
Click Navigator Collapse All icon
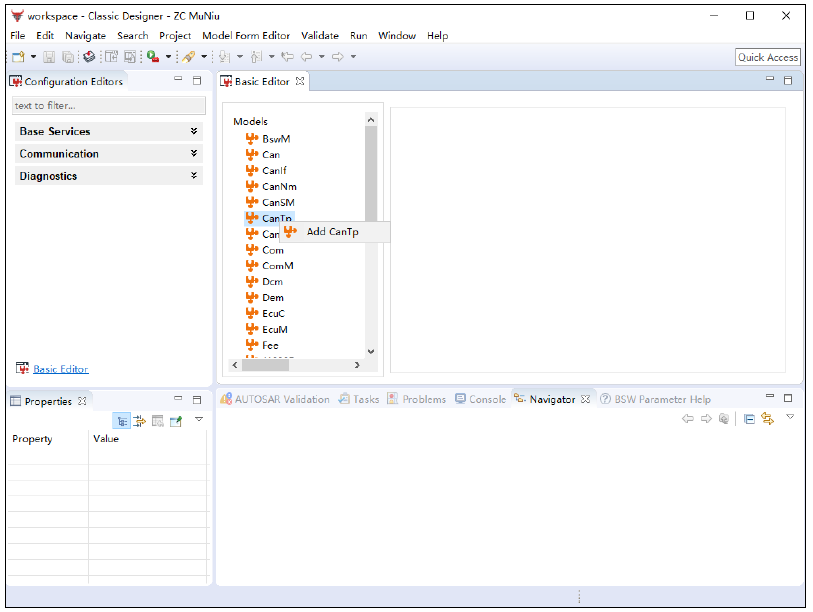(749, 419)
